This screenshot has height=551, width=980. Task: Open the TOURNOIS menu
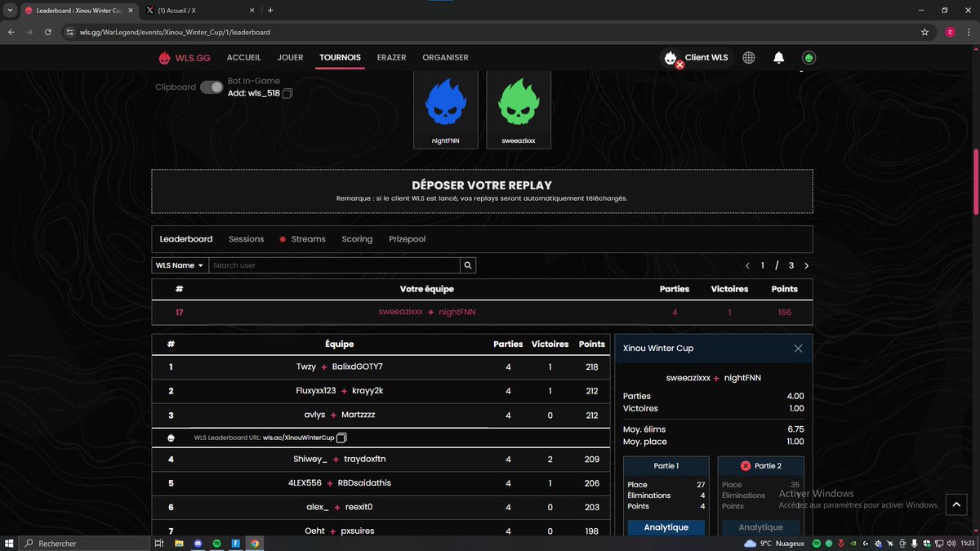tap(340, 58)
